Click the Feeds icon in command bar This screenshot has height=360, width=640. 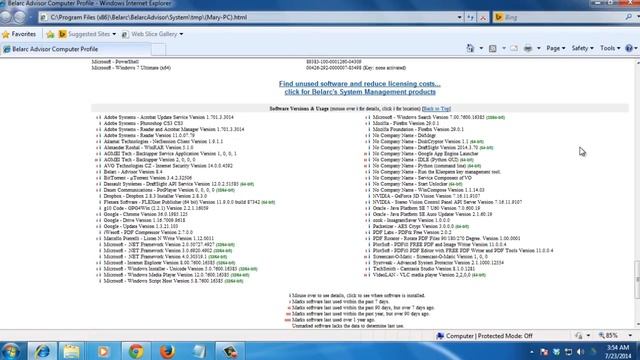tap(493, 48)
